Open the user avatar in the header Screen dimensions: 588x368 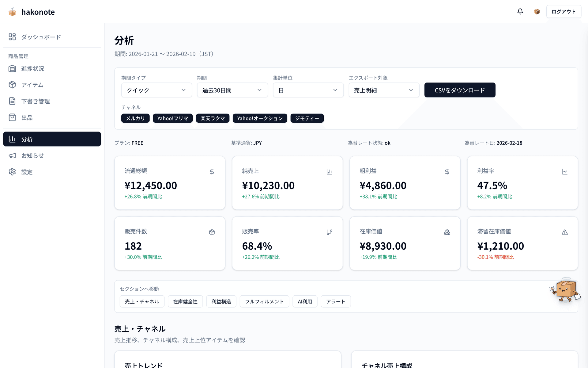point(537,11)
